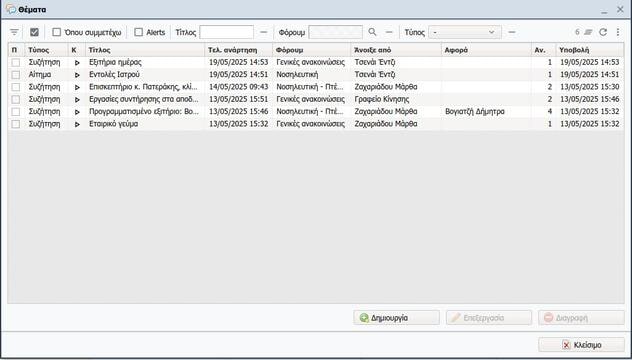Click the date 14/05/2025 09:43
The image size is (632, 360).
(x=239, y=87)
